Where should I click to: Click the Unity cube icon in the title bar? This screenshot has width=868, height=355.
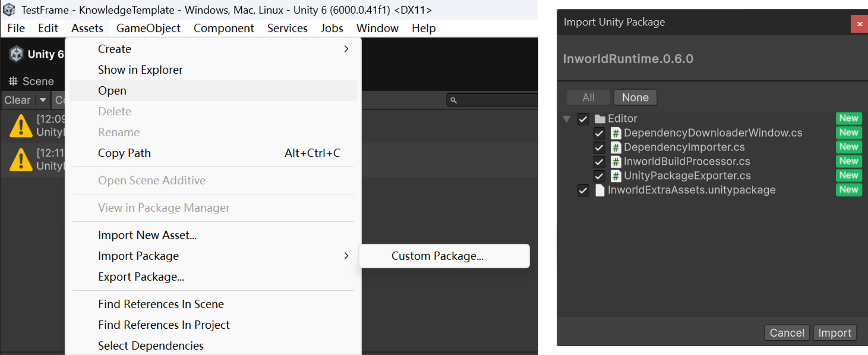tap(8, 9)
